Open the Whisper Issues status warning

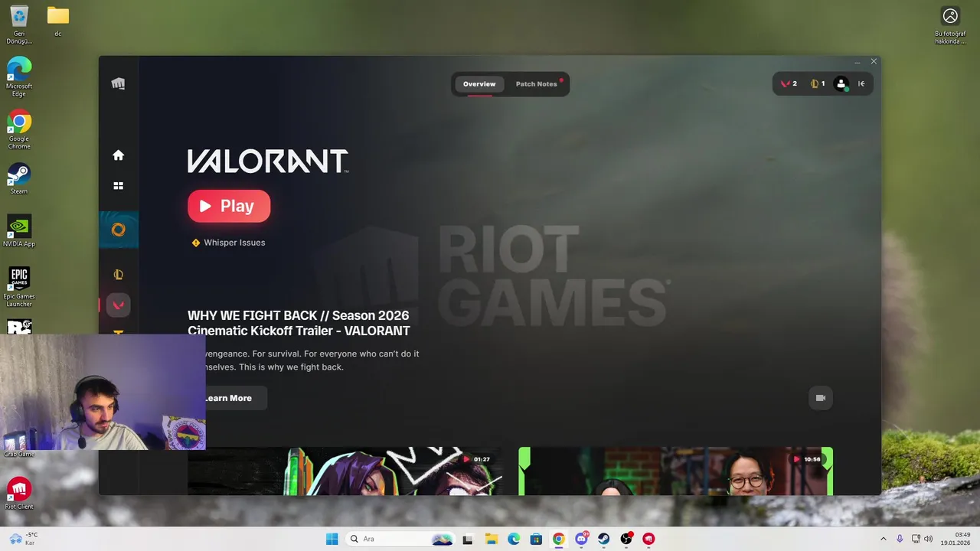[228, 243]
